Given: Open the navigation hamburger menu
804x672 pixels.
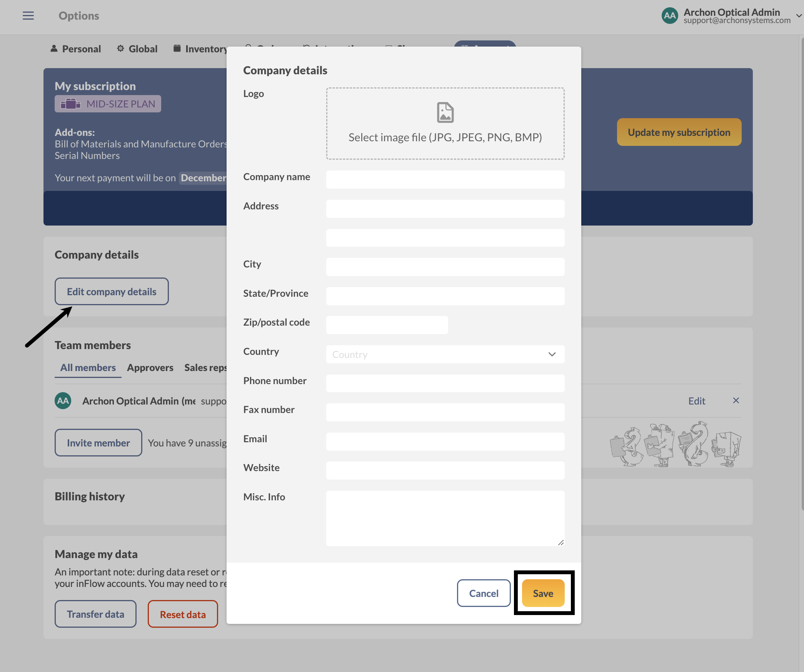Looking at the screenshot, I should point(28,15).
